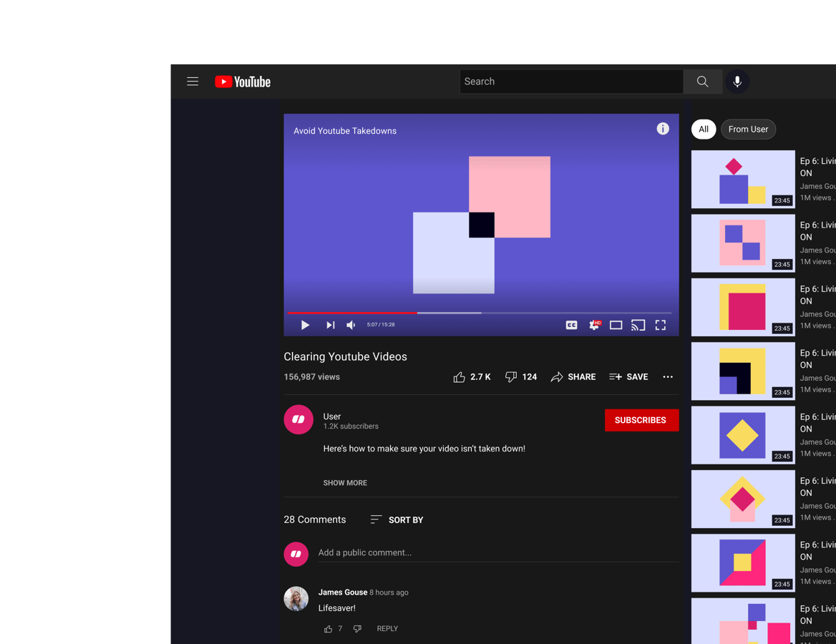Switch to the From User filter
Viewport: 836px width, 644px height.
[748, 130]
